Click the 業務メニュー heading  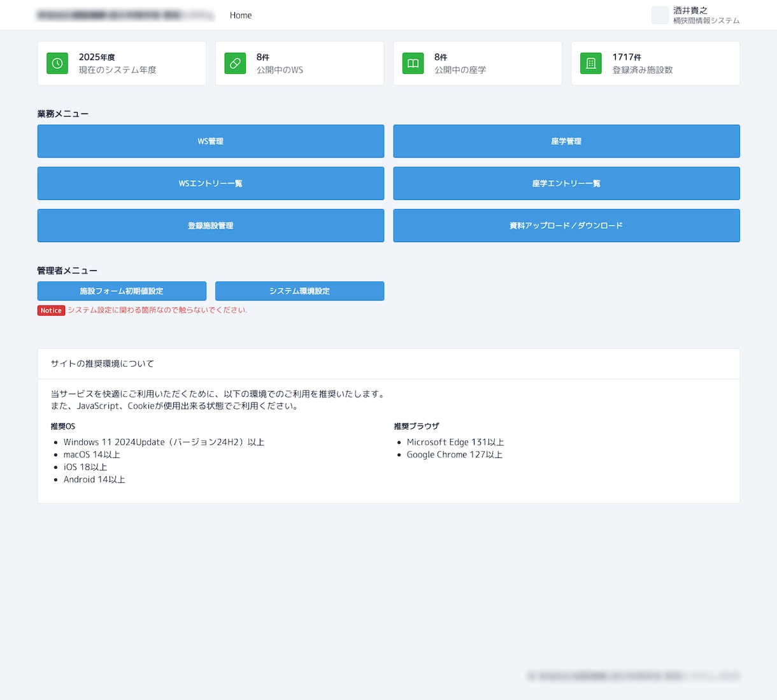pyautogui.click(x=63, y=114)
